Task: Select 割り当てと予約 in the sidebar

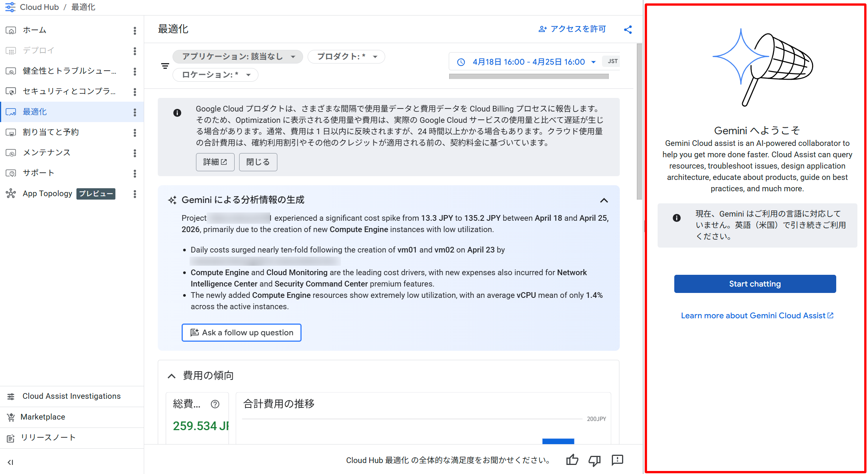Action: 51,132
